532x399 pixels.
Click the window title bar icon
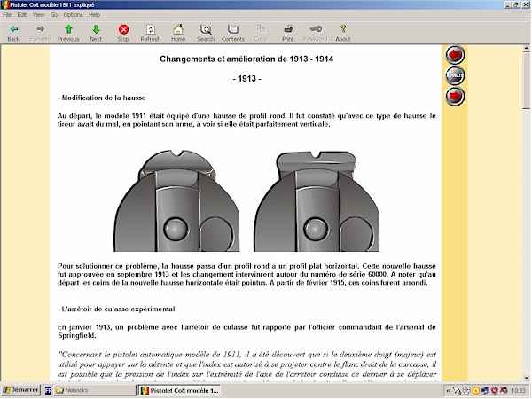(4, 4)
